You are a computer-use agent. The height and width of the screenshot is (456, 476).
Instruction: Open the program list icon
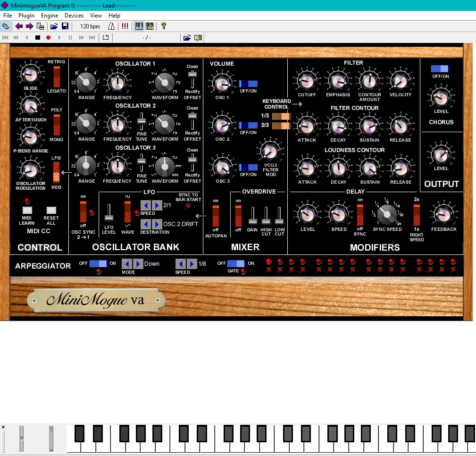[x=40, y=26]
